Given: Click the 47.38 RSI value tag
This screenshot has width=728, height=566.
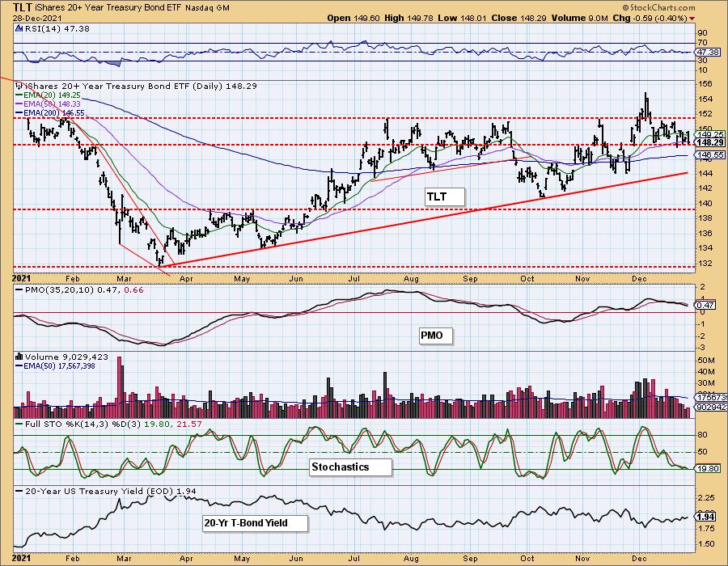Looking at the screenshot, I should tap(709, 53).
